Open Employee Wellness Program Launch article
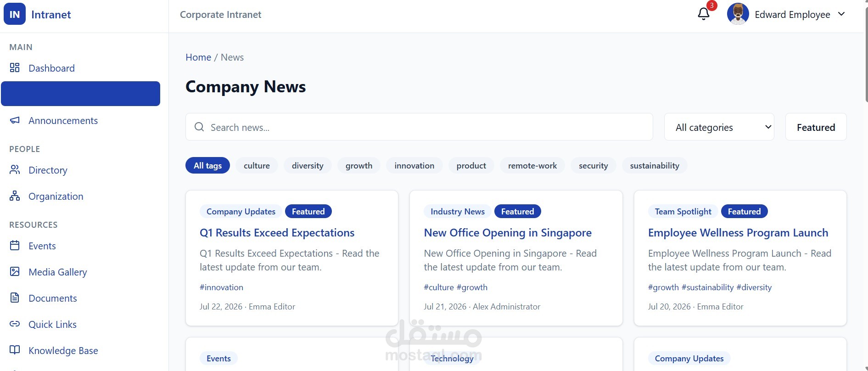 pyautogui.click(x=738, y=233)
